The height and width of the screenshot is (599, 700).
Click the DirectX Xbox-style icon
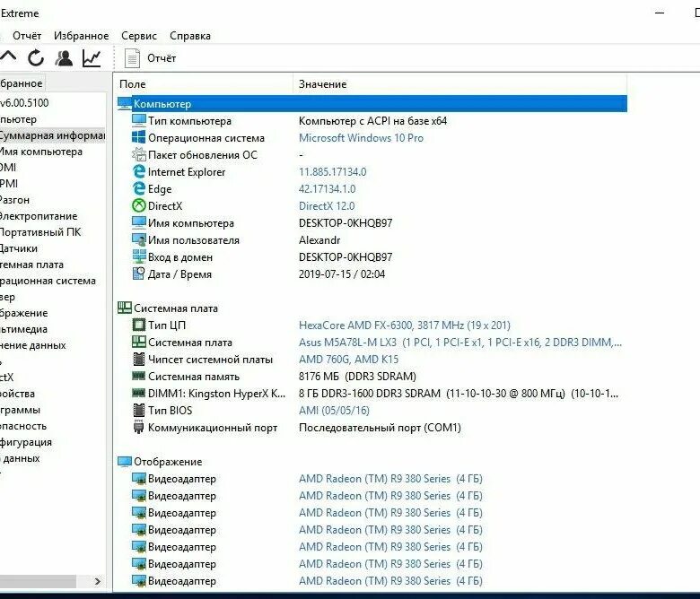(139, 205)
